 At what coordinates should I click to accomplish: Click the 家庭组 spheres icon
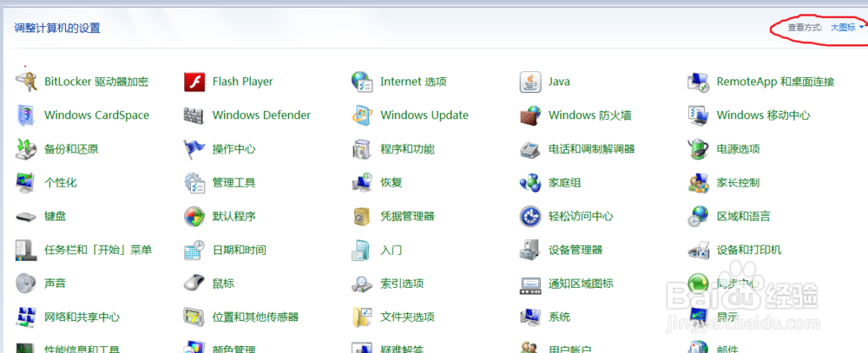530,183
